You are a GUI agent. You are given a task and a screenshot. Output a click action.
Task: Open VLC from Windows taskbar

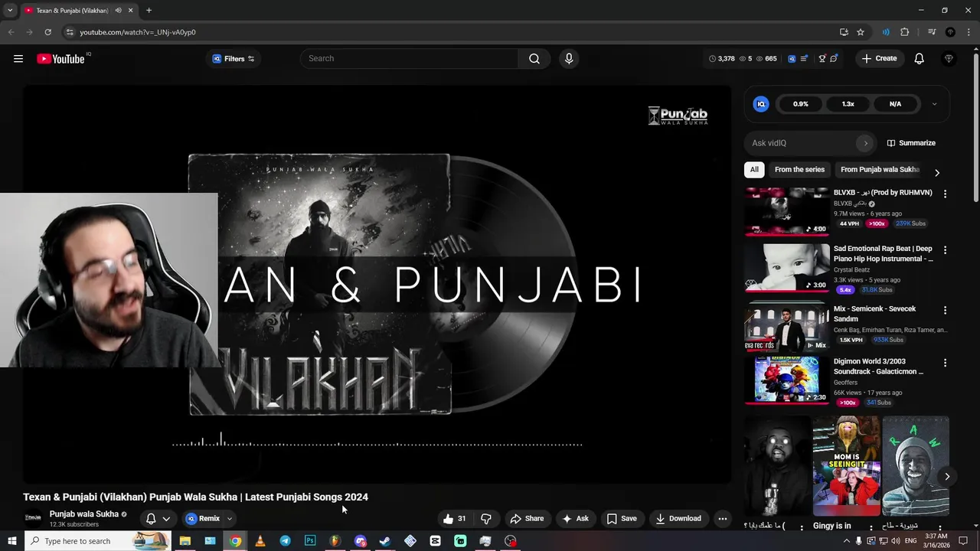pyautogui.click(x=260, y=541)
